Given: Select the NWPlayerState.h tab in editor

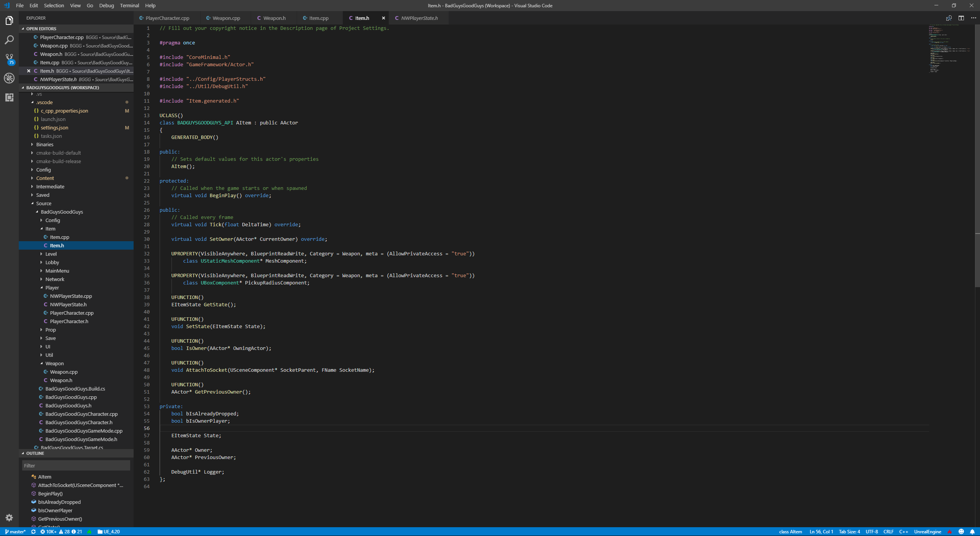Looking at the screenshot, I should point(420,18).
